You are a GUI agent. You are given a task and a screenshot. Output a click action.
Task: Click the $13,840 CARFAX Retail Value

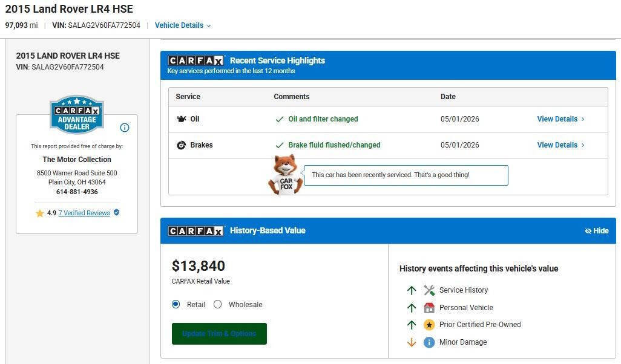tap(198, 266)
